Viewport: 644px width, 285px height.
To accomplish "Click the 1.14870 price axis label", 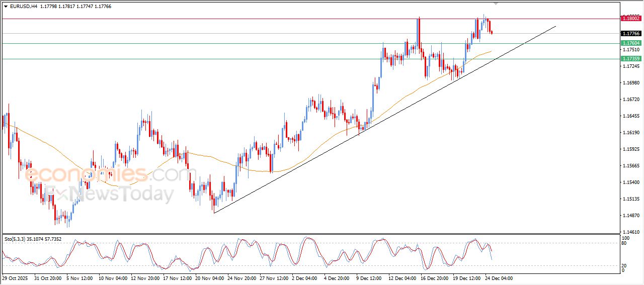I will coord(631,216).
